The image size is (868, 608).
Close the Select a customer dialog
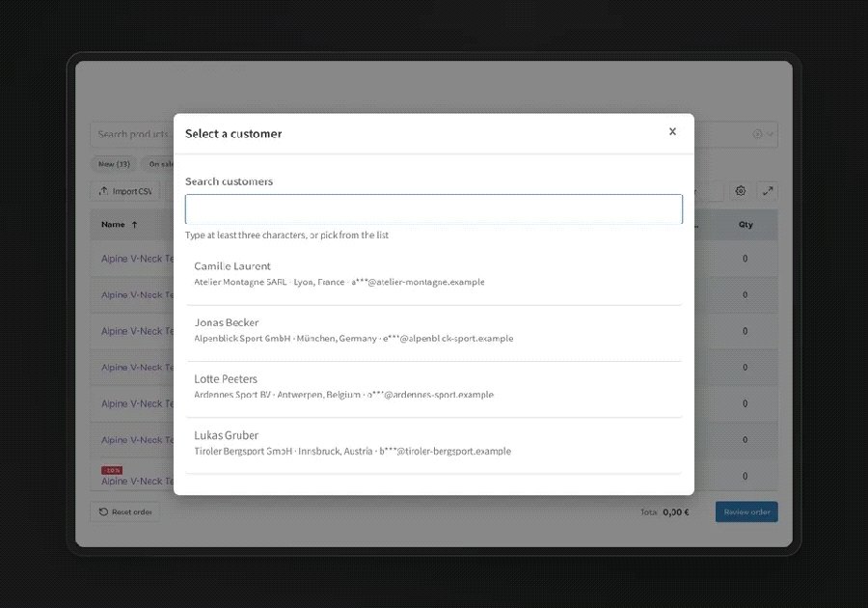click(672, 132)
